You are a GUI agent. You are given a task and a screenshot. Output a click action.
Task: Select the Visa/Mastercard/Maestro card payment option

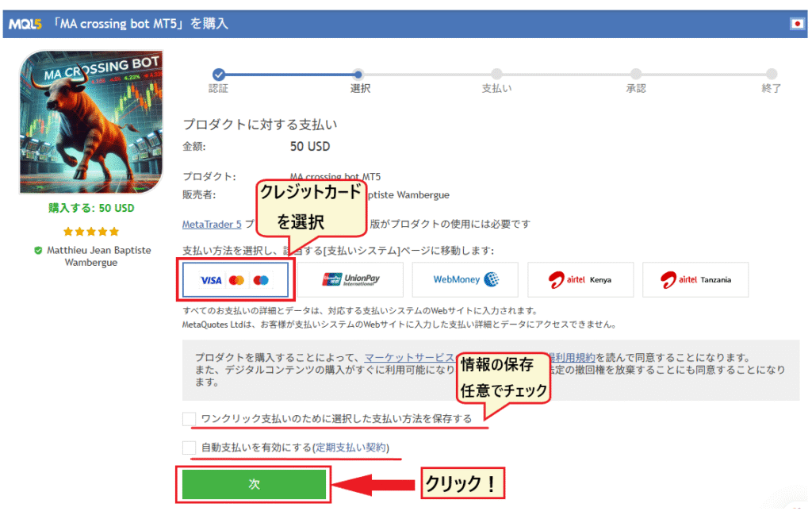235,280
